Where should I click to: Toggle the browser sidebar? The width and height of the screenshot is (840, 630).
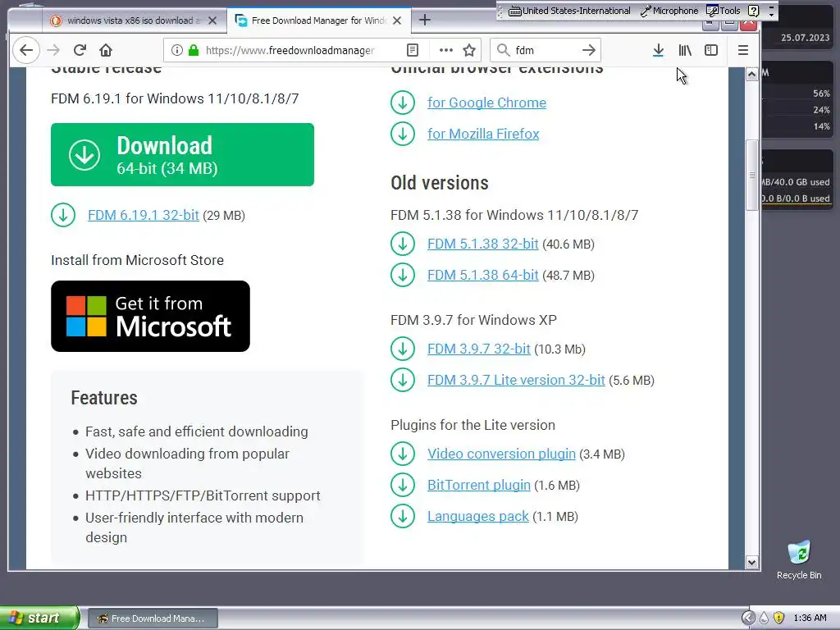pyautogui.click(x=711, y=50)
